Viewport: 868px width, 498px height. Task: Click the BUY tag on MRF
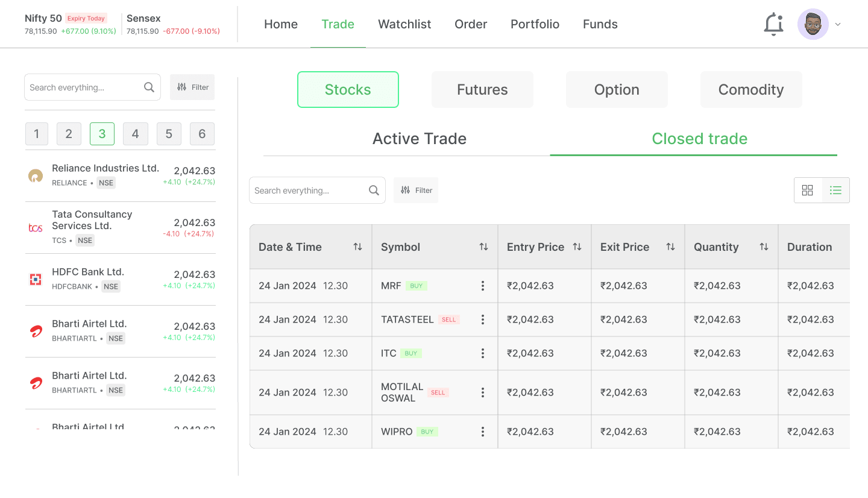click(417, 286)
